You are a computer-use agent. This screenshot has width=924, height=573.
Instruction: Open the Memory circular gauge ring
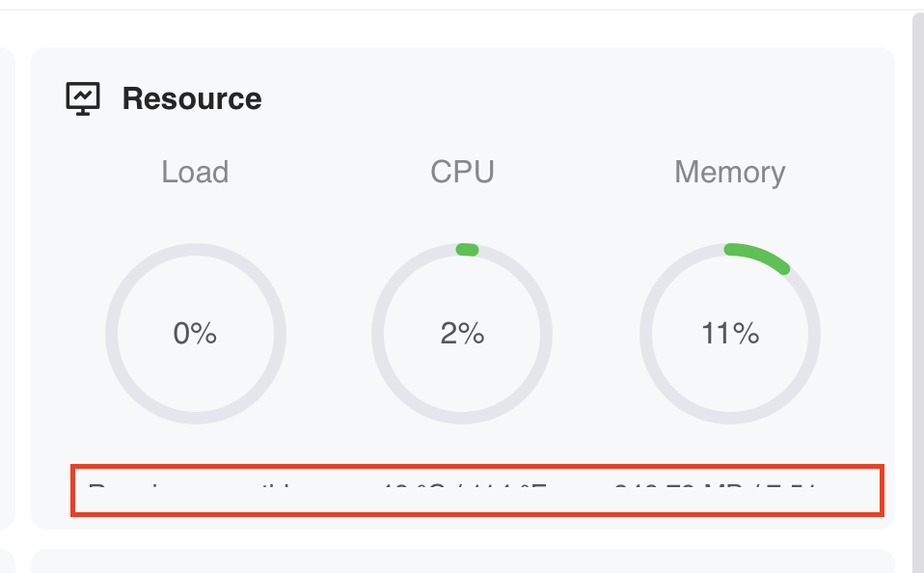pyautogui.click(x=730, y=334)
